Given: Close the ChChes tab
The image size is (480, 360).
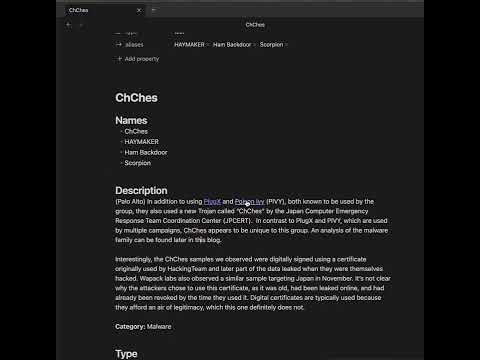Looking at the screenshot, I should [x=139, y=10].
